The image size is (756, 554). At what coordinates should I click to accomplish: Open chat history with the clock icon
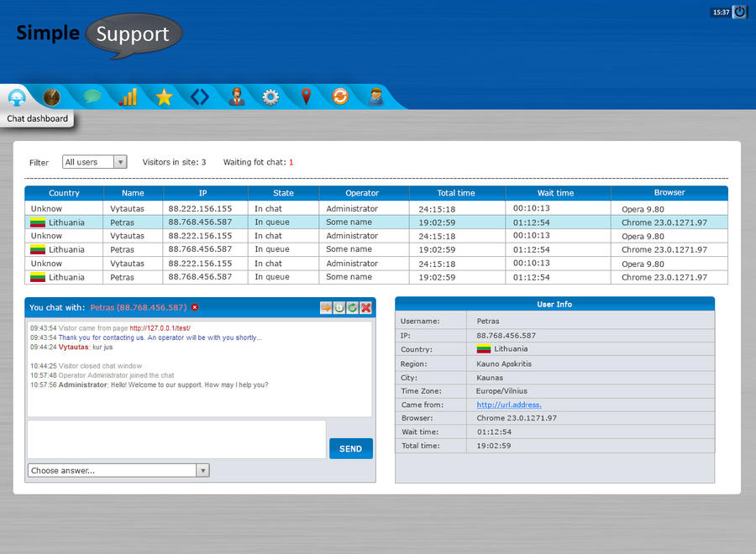click(339, 308)
